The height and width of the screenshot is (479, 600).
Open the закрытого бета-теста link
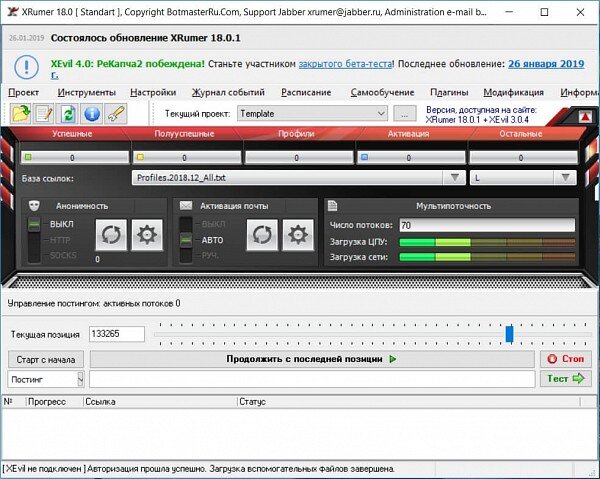pos(346,64)
